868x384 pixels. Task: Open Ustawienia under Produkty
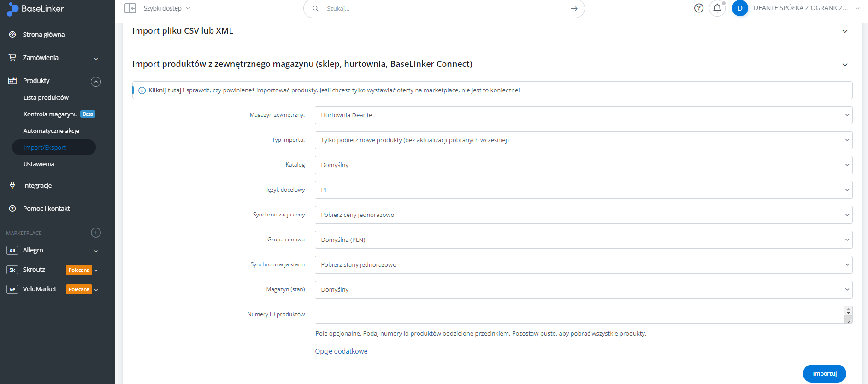tap(39, 164)
